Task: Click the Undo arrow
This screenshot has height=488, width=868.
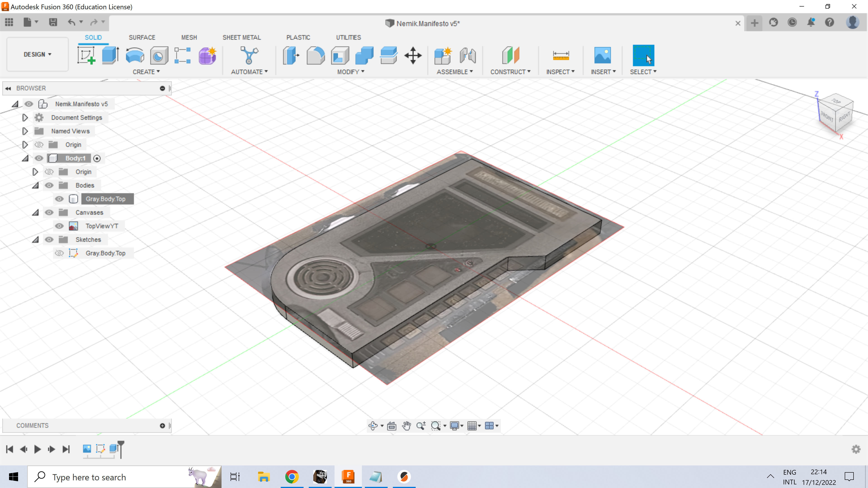Action: coord(71,22)
